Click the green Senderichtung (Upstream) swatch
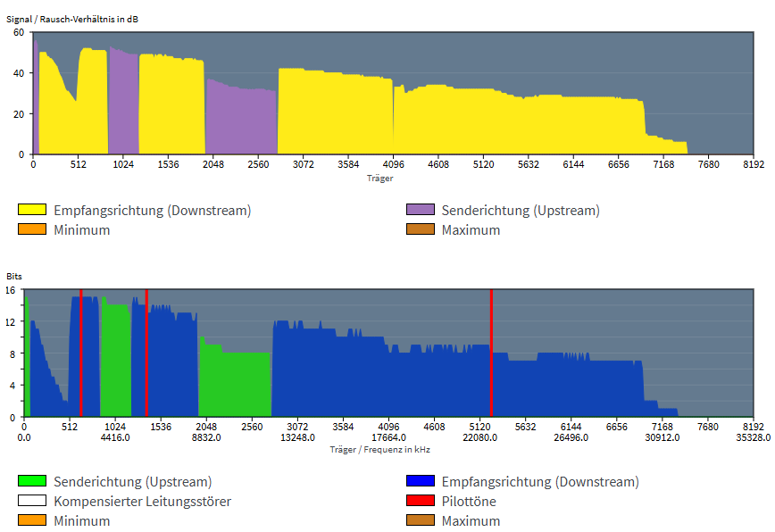The image size is (775, 532). point(32,482)
